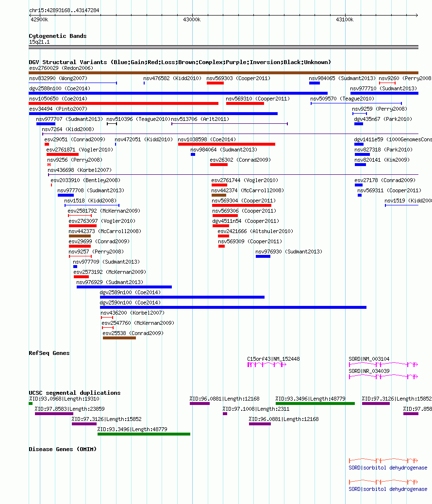
Task: Click nsv977710 (Sudmant2013) label
Action: [x=383, y=88]
